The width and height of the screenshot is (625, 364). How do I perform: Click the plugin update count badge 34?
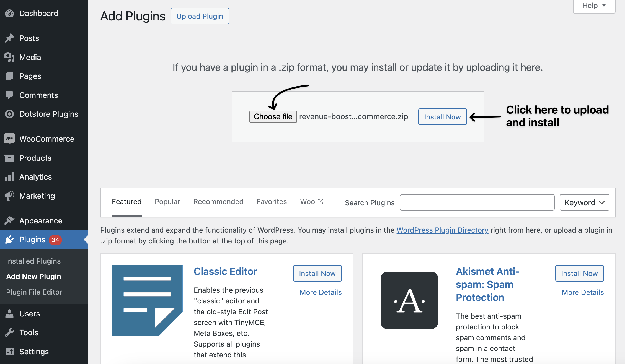tap(55, 240)
